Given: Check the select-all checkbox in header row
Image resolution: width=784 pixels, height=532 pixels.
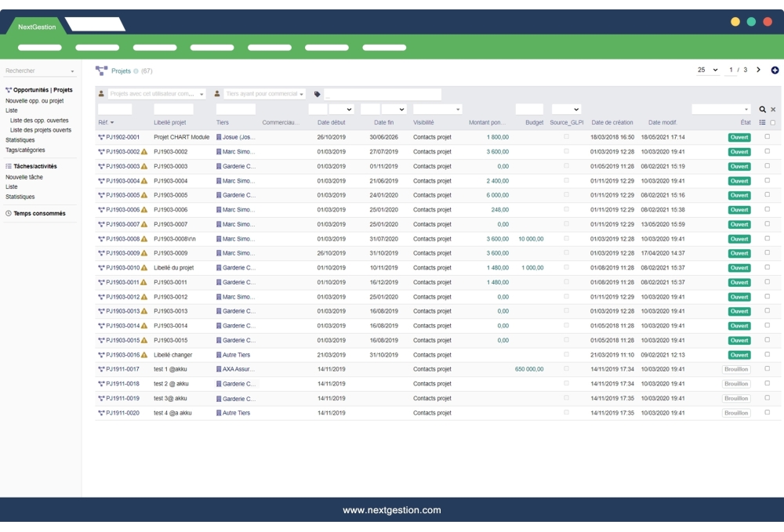Looking at the screenshot, I should 773,122.
